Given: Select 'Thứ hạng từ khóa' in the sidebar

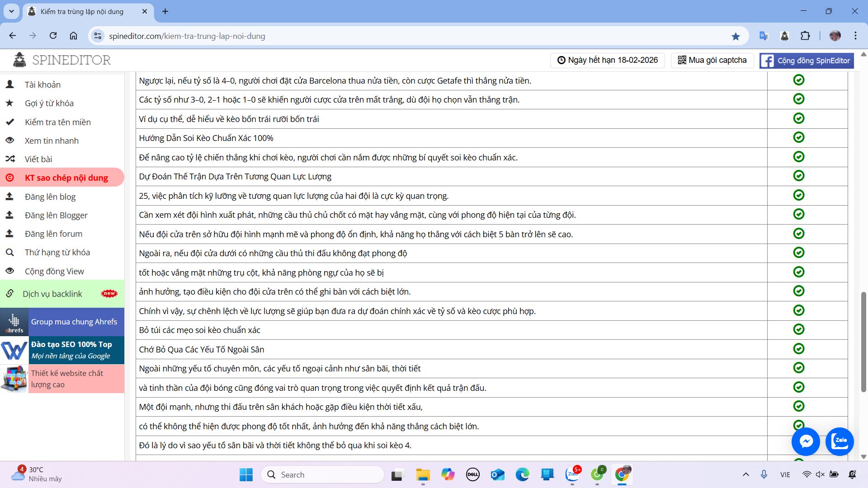Looking at the screenshot, I should click(57, 252).
